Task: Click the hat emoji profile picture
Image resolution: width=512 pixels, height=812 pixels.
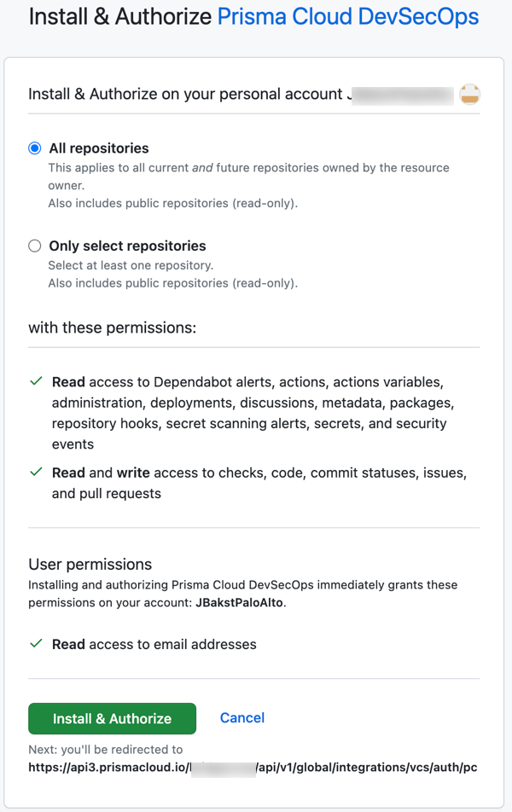Action: [468, 95]
